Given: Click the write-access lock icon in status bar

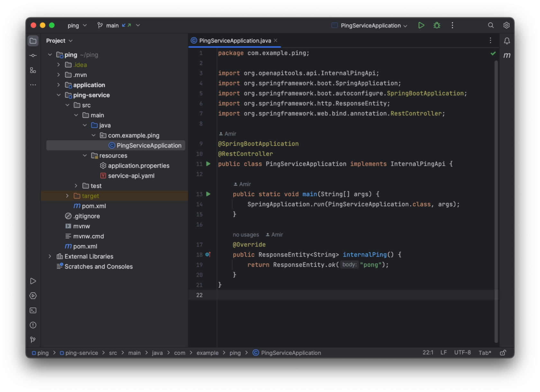Looking at the screenshot, I should click(503, 352).
